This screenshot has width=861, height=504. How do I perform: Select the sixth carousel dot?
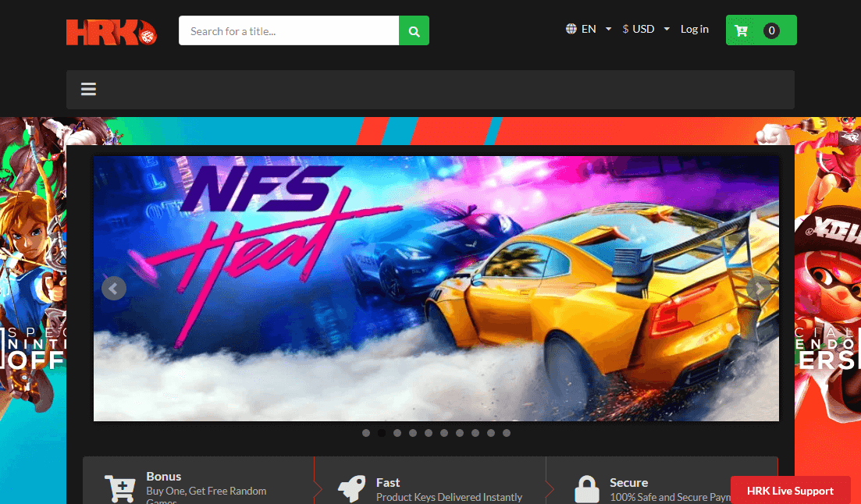pos(444,433)
